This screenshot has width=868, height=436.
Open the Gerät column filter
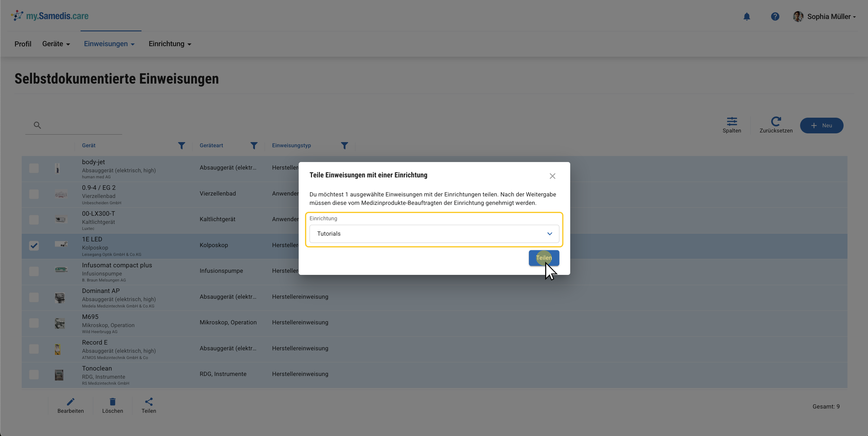181,145
